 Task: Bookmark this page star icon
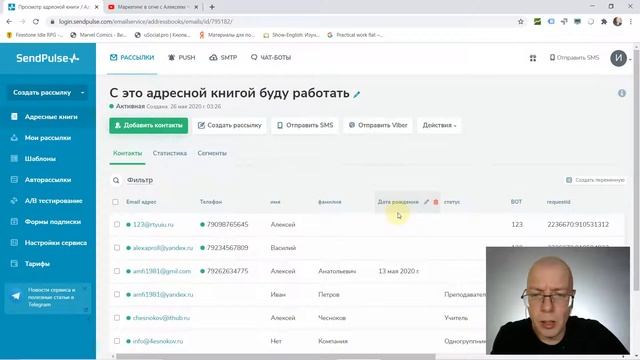point(520,22)
